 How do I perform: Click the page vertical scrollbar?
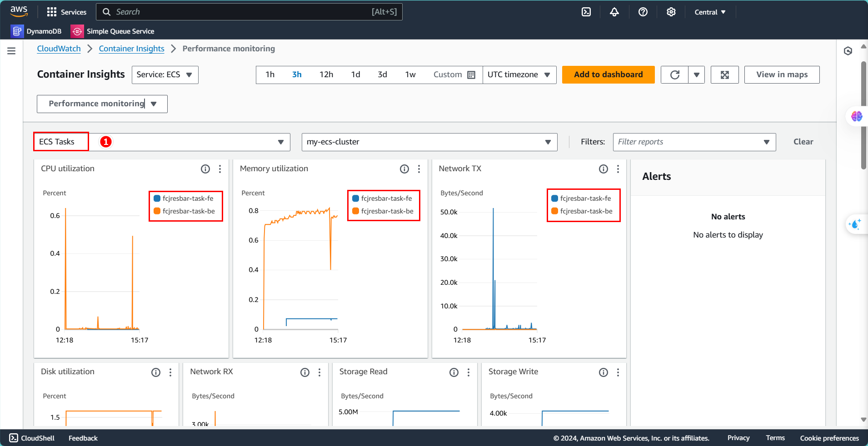pyautogui.click(x=863, y=116)
